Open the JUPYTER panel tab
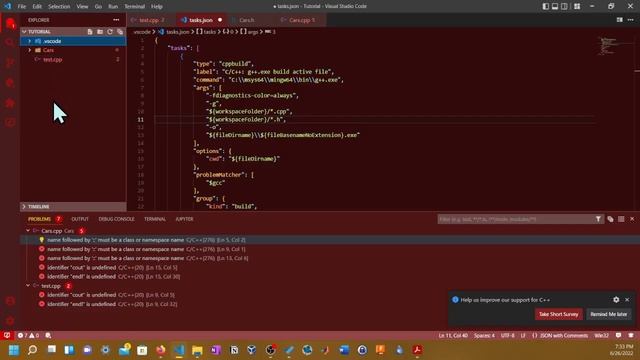The image size is (640, 360). [x=184, y=219]
